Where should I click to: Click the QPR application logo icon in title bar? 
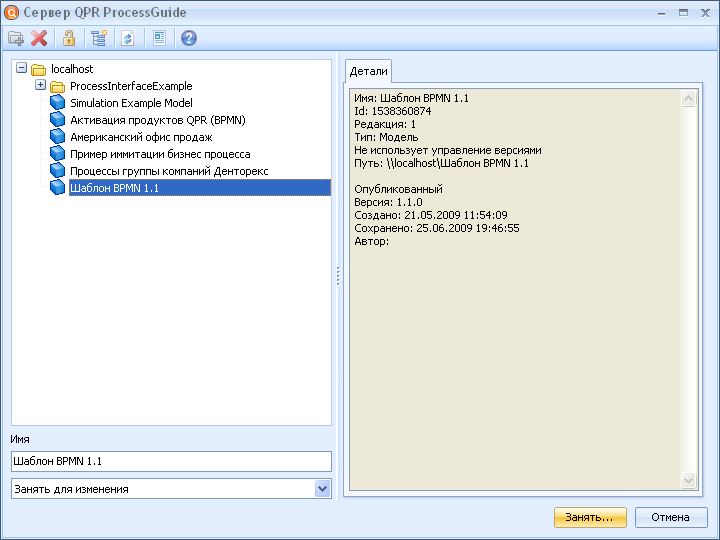(11, 12)
